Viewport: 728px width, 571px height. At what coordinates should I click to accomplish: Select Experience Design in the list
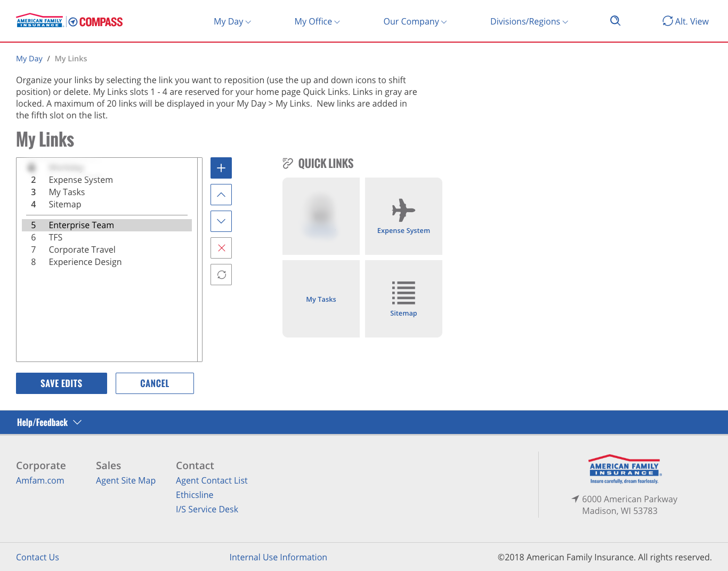coord(107,262)
